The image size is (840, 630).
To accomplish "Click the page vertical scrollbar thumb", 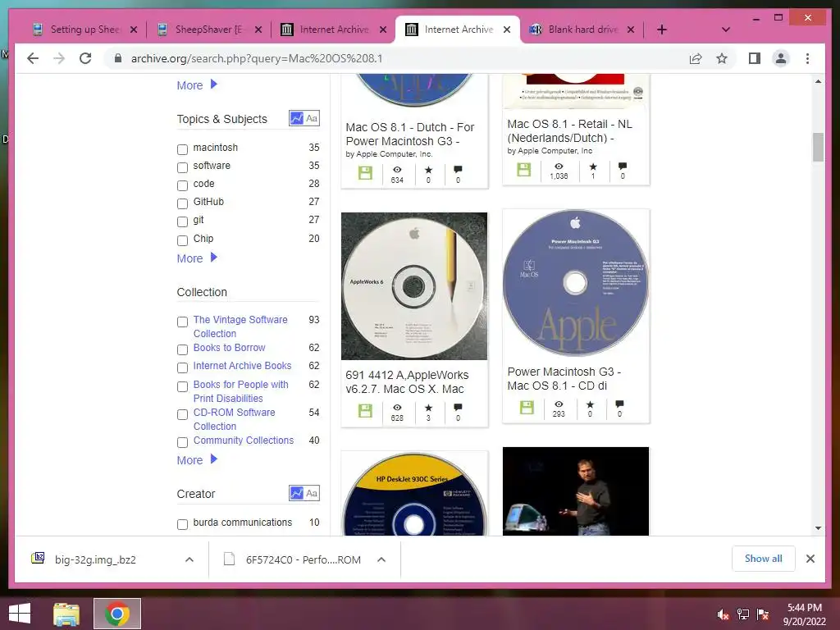I will (x=818, y=146).
